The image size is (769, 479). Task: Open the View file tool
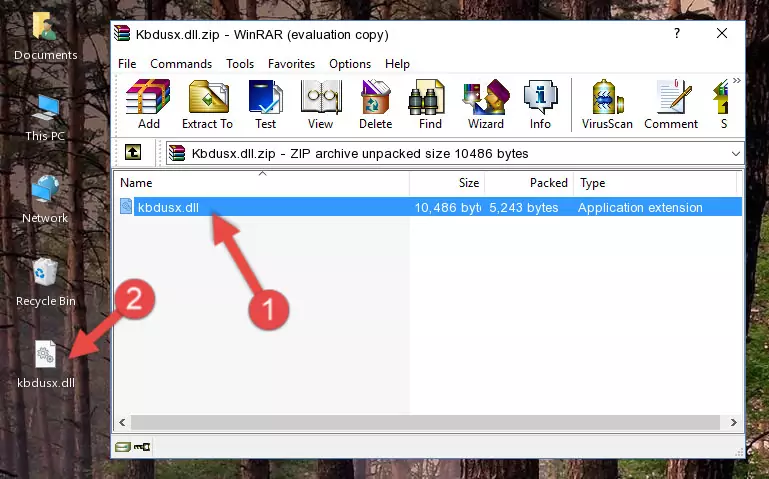click(x=321, y=104)
